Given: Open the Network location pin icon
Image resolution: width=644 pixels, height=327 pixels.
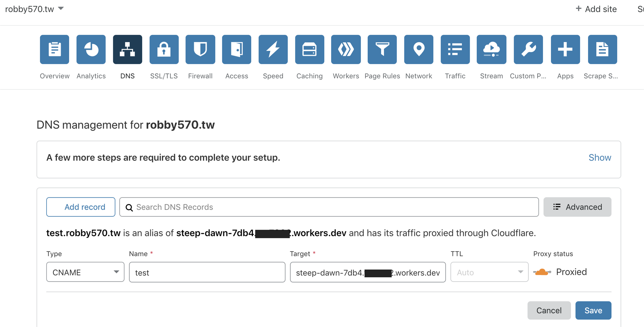Looking at the screenshot, I should [419, 49].
